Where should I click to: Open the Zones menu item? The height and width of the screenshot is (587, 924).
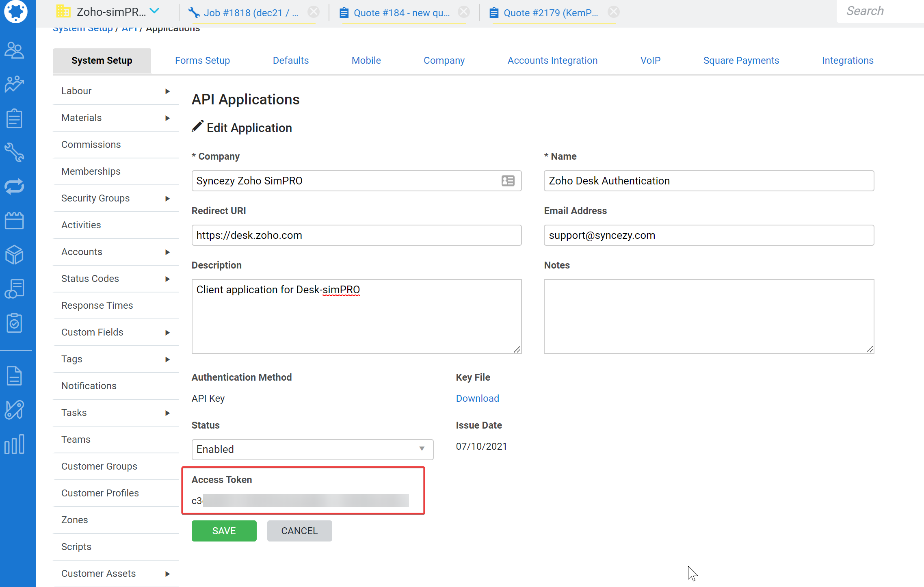click(x=116, y=520)
